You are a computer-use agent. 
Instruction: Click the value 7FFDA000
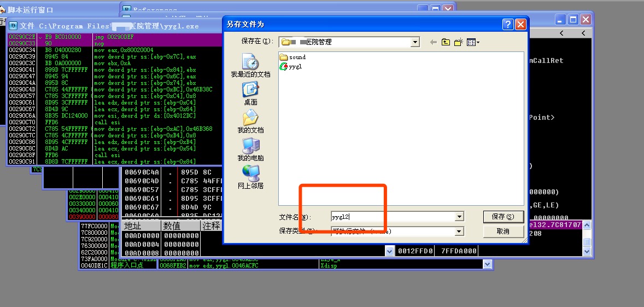pos(458,251)
